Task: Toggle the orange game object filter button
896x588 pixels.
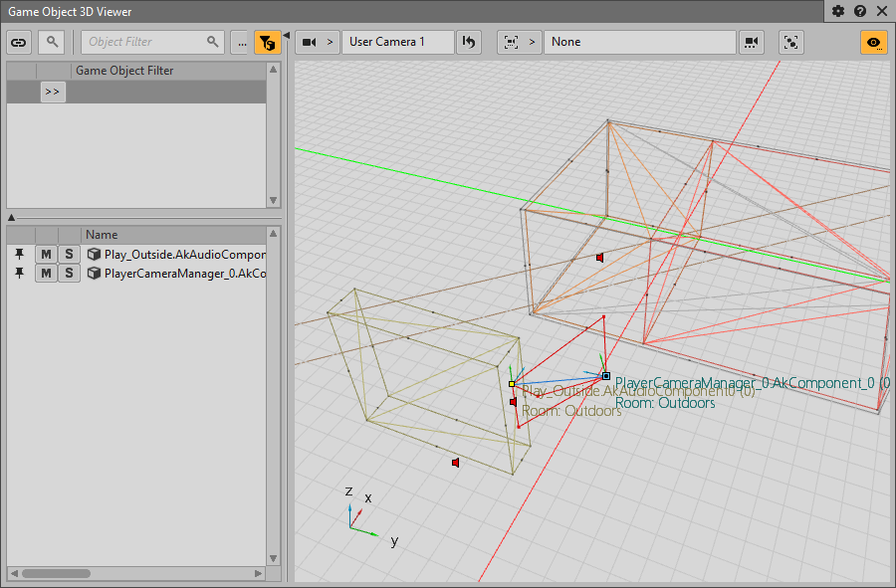Action: tap(266, 42)
